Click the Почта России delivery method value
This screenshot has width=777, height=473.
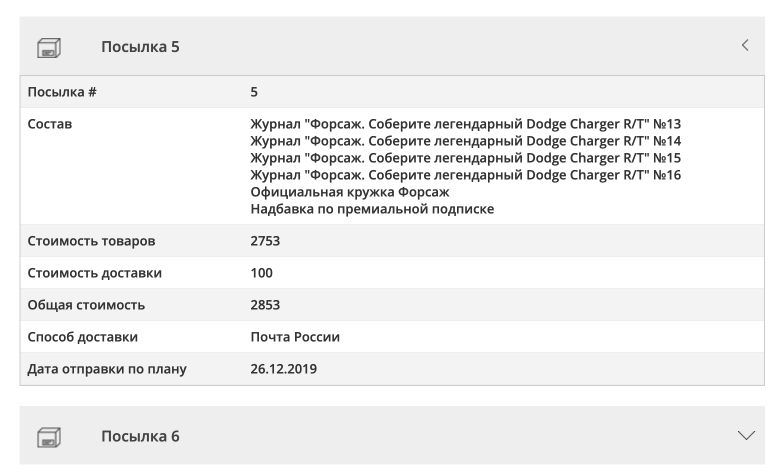pyautogui.click(x=295, y=337)
